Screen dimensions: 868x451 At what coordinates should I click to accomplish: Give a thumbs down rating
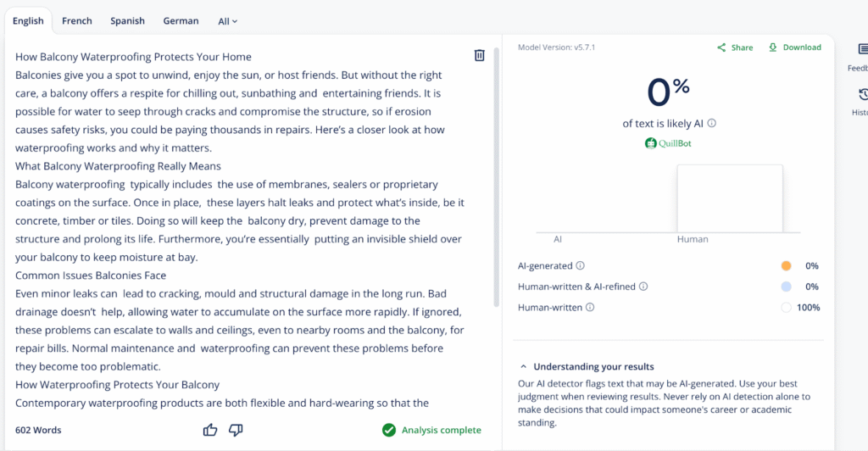pyautogui.click(x=236, y=430)
